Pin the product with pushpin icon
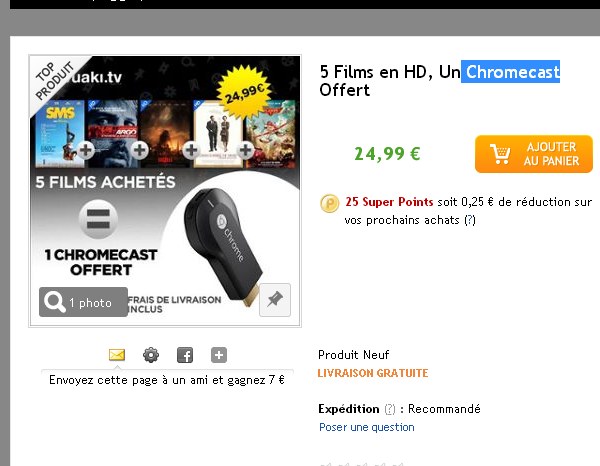Screen dimensions: 600x466 pyautogui.click(x=275, y=300)
